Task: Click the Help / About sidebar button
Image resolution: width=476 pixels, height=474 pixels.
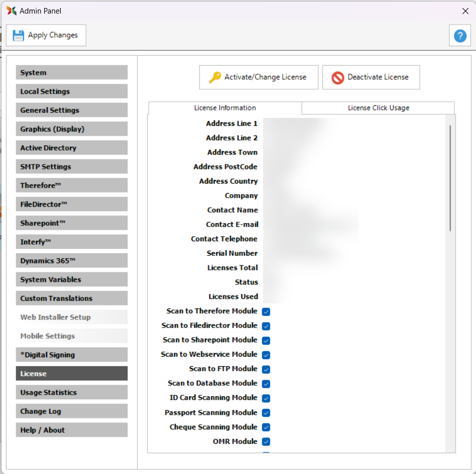Action: pos(72,430)
